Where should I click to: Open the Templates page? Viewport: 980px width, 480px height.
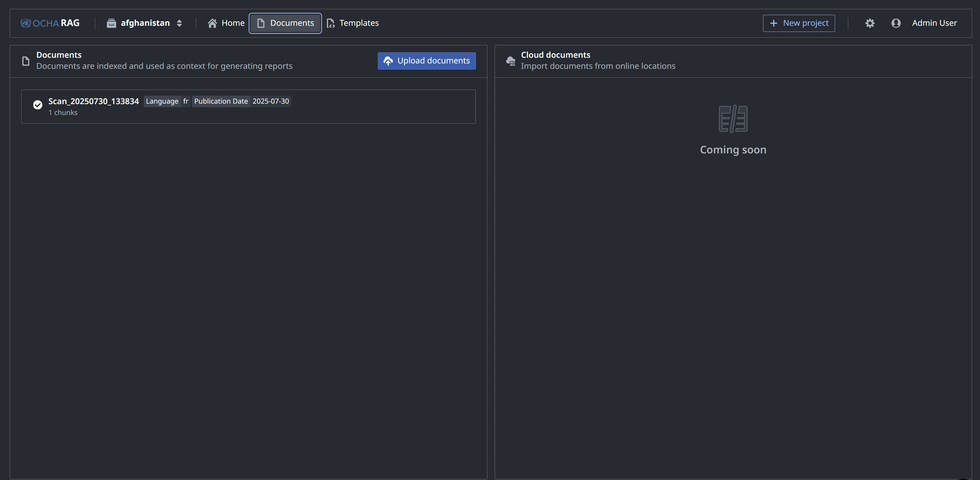pyautogui.click(x=359, y=23)
